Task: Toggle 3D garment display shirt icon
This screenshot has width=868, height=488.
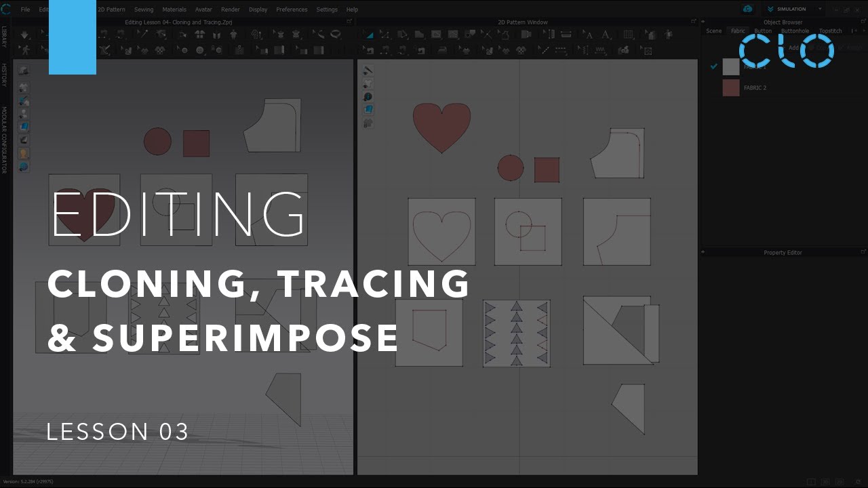Action: pos(24,87)
